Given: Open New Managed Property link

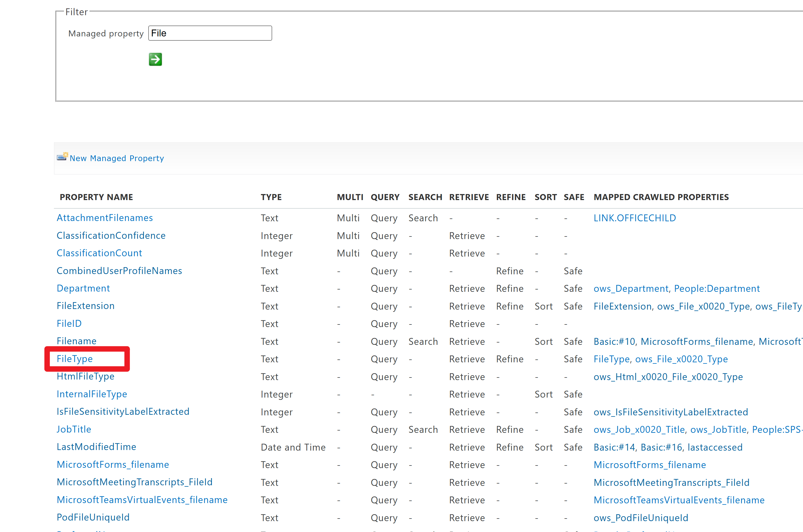Looking at the screenshot, I should 116,158.
